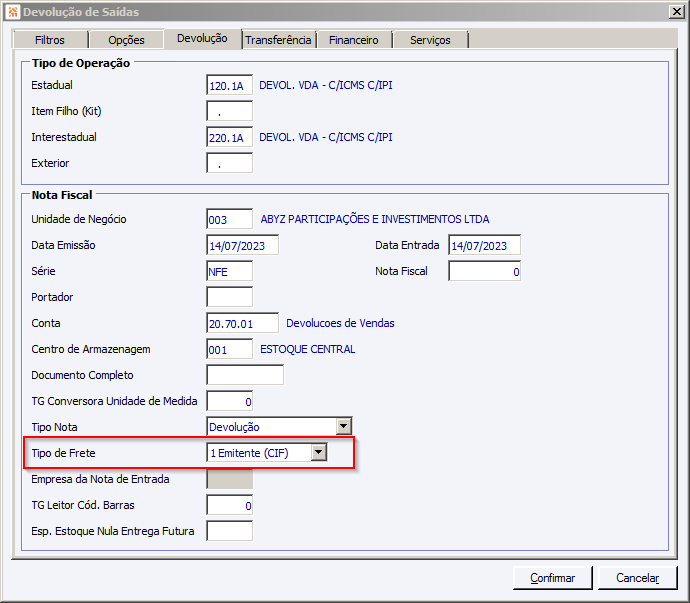Click the Documento Completo field
The height and width of the screenshot is (603, 690).
(x=245, y=375)
